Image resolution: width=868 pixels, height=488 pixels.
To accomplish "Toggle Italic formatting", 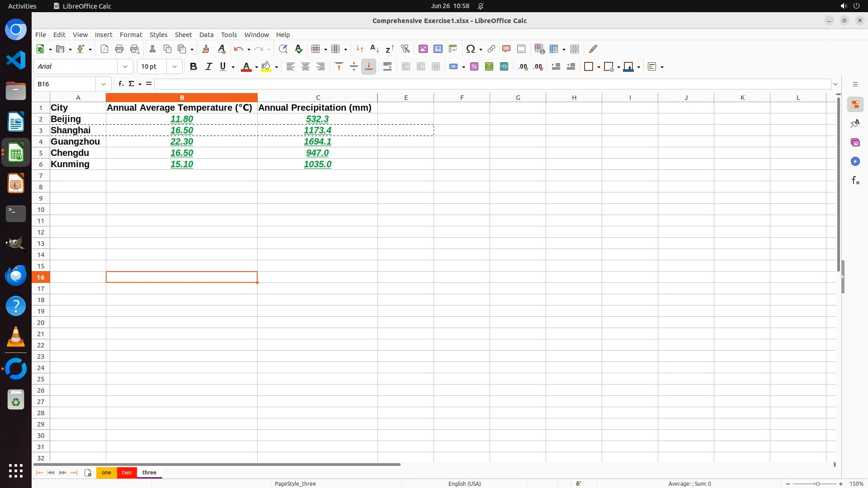I will (208, 67).
